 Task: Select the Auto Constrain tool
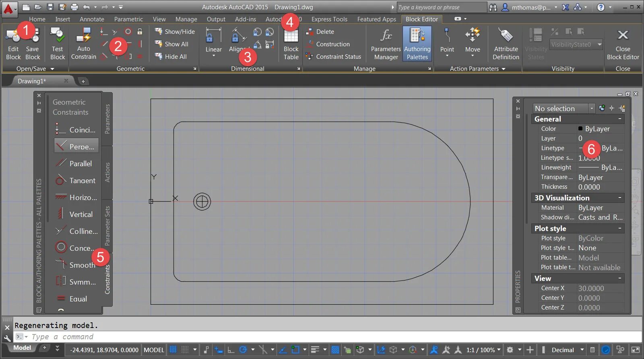pos(83,43)
